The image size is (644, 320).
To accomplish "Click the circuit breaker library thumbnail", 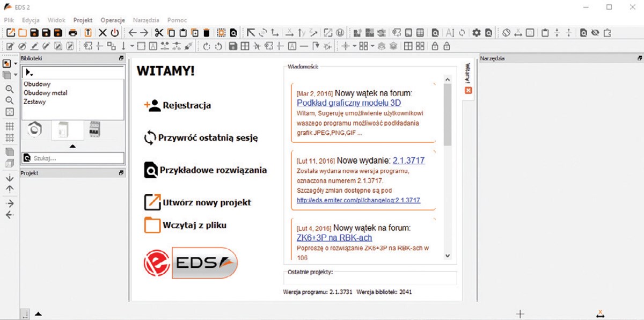I will tap(94, 129).
